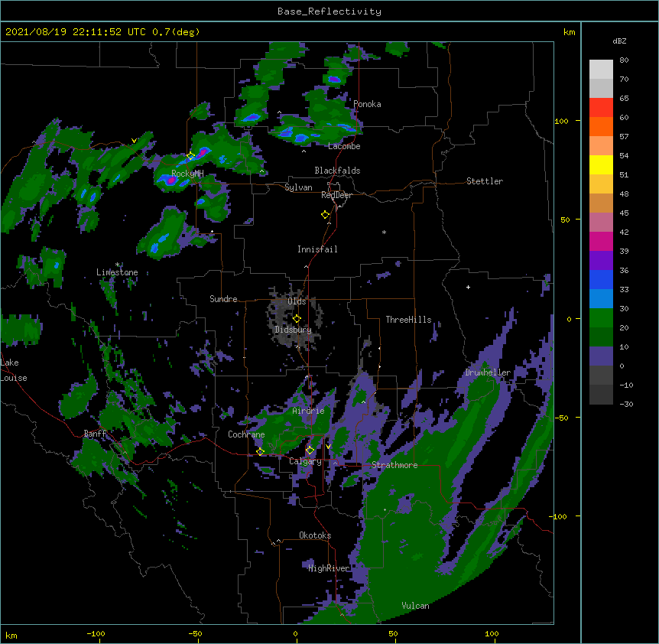The image size is (659, 644).
Task: Click the Airdrie city label
Action: click(x=308, y=411)
